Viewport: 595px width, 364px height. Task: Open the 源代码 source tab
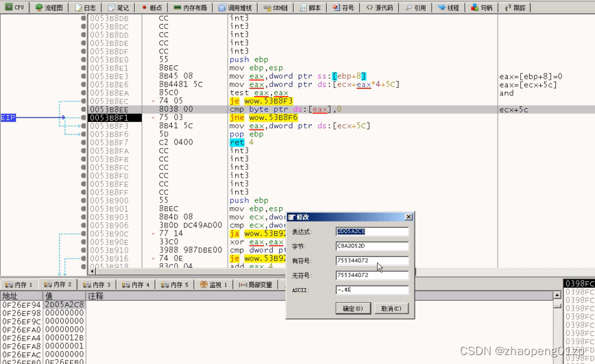coord(380,8)
